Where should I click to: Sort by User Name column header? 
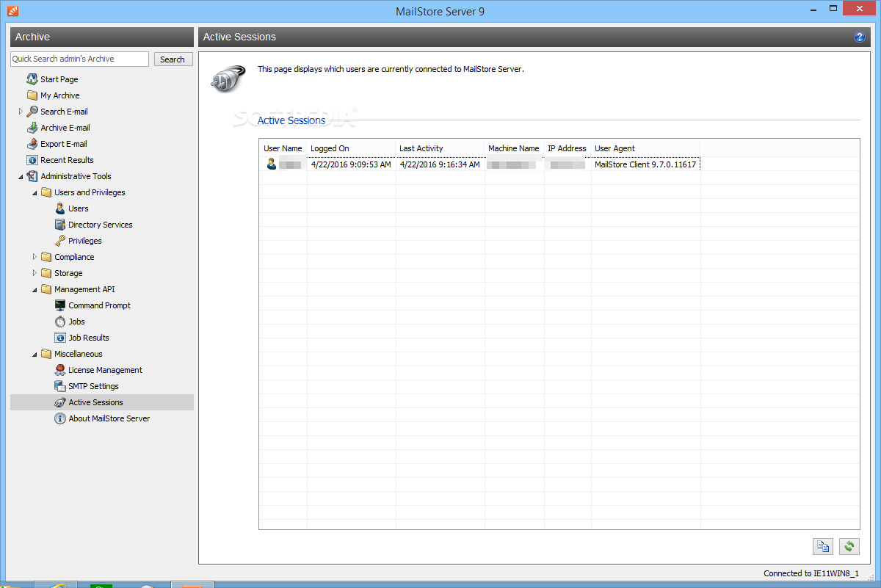(283, 148)
